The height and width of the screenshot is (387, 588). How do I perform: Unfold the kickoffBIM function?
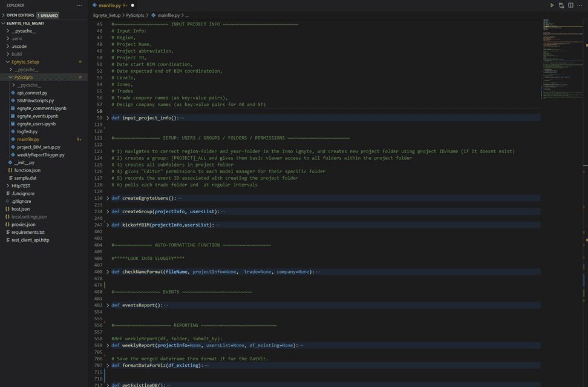coord(108,225)
